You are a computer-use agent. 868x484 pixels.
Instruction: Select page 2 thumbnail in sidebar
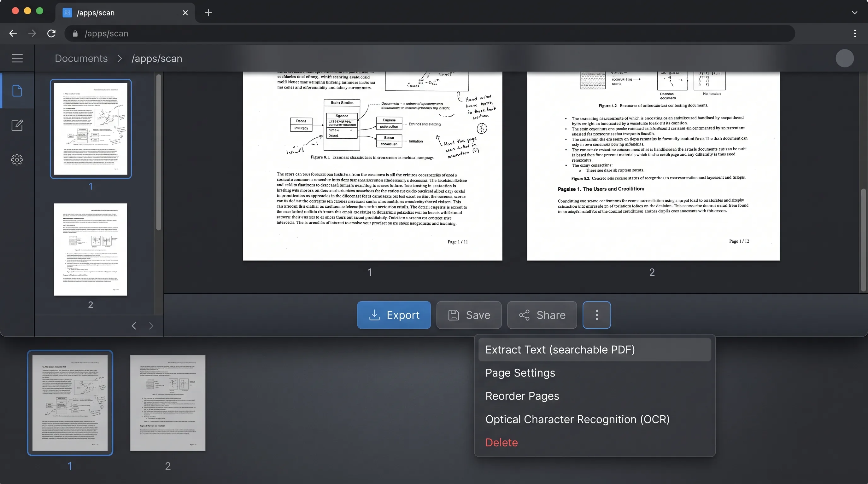point(91,249)
